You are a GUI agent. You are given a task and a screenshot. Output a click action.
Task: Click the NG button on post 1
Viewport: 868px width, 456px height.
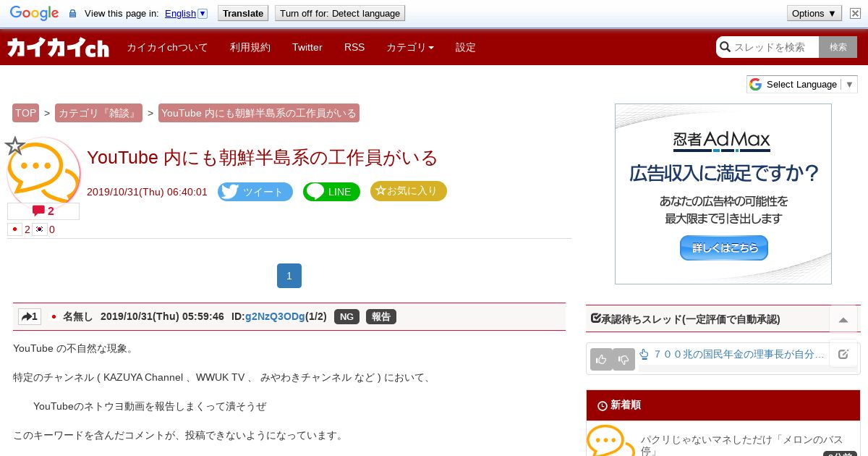pyautogui.click(x=346, y=317)
